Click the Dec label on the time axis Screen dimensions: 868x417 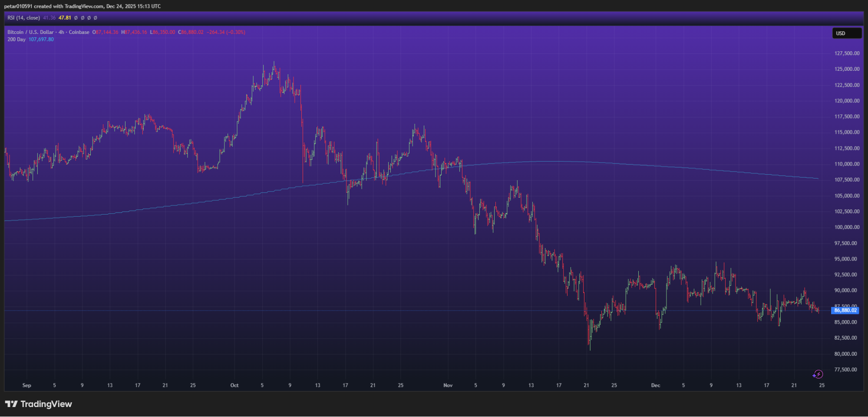click(655, 385)
